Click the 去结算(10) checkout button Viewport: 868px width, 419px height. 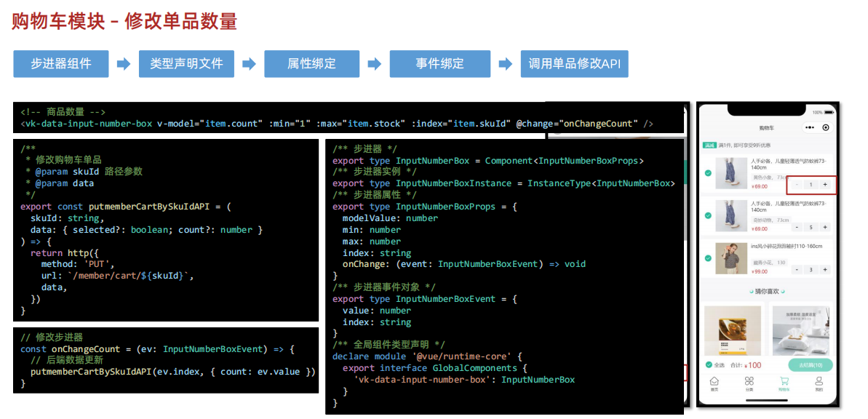(x=811, y=364)
